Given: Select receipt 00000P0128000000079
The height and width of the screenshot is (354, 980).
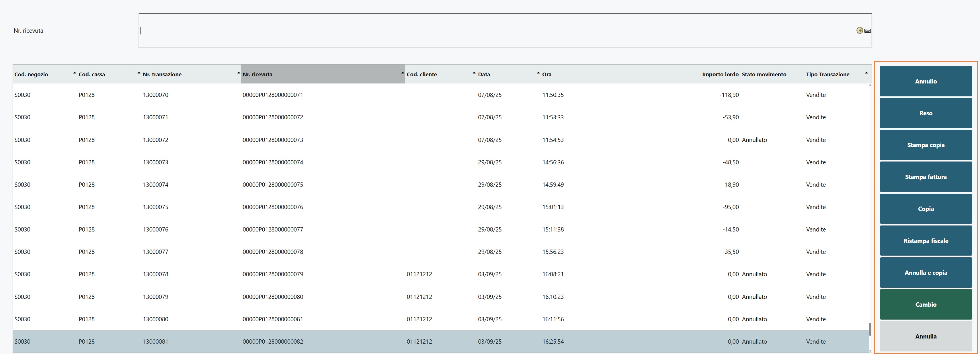Looking at the screenshot, I should click(273, 274).
